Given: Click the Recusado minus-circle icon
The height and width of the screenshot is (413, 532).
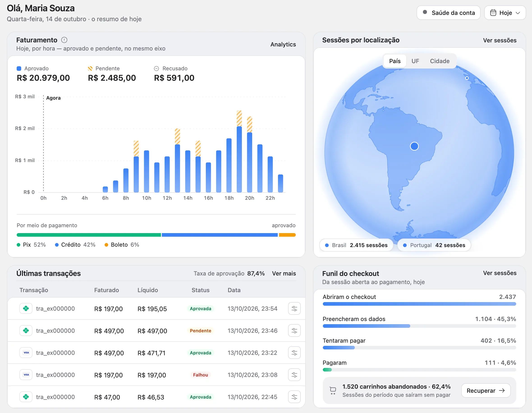Looking at the screenshot, I should point(156,69).
